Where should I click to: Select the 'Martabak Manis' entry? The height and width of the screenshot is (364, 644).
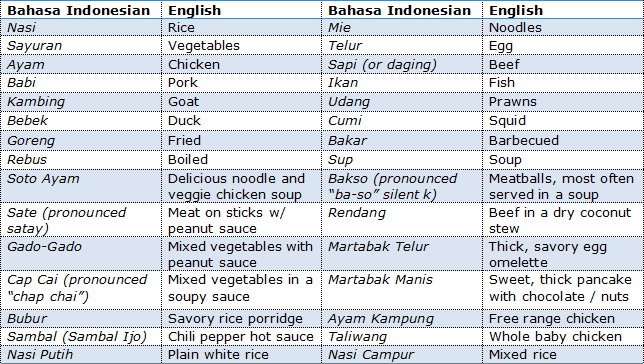tap(402, 290)
